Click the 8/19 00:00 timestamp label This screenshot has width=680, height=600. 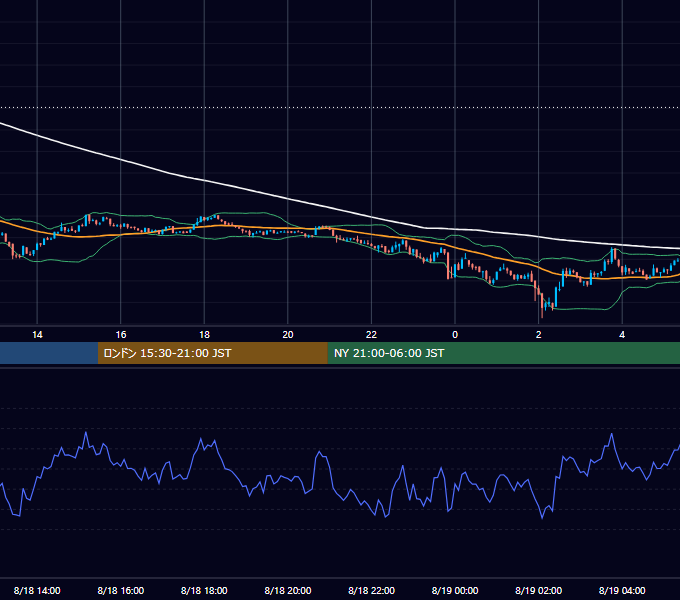coord(455,590)
